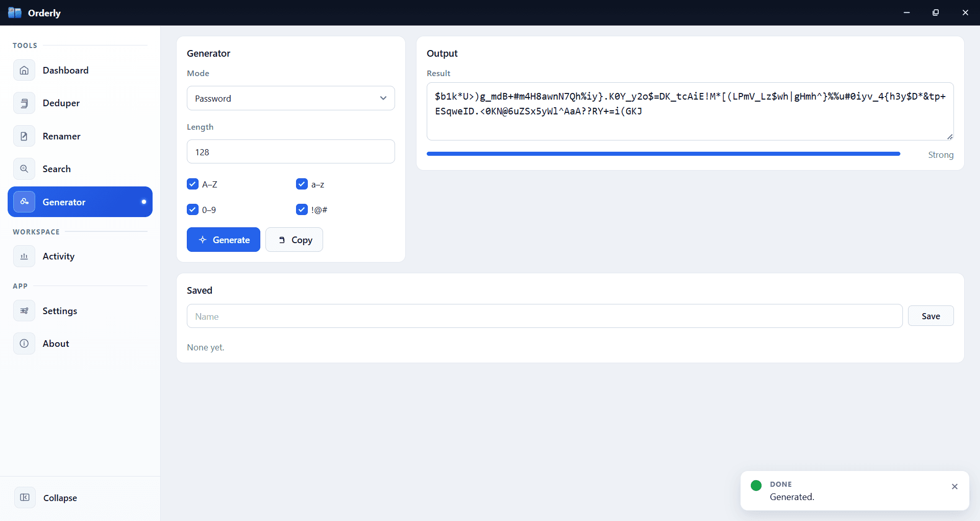This screenshot has width=980, height=521.
Task: Open the Activity workspace page
Action: coord(80,256)
